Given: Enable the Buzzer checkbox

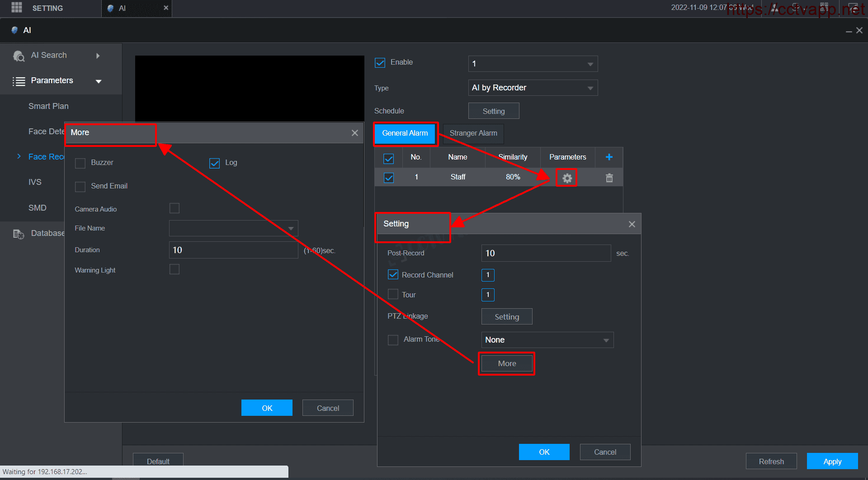Looking at the screenshot, I should coord(80,163).
